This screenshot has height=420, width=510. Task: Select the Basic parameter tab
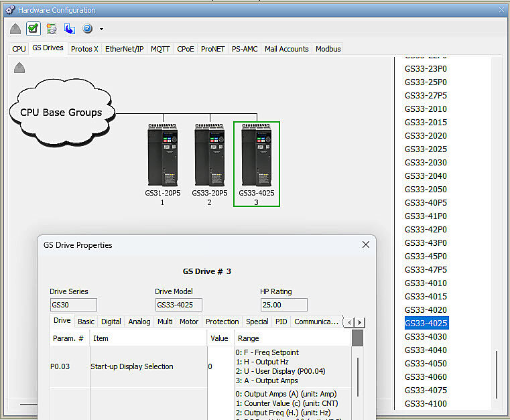(x=86, y=322)
